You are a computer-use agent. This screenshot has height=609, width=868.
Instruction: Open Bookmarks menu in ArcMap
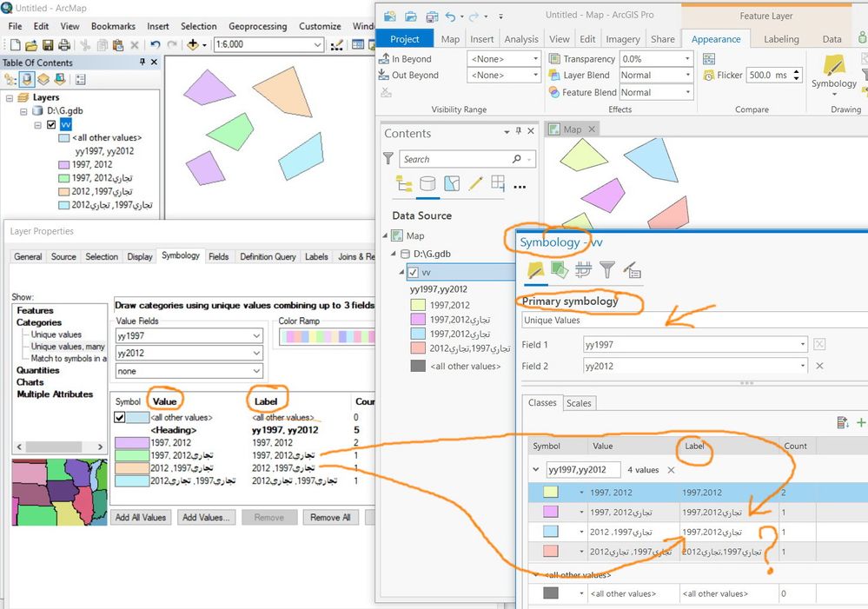pyautogui.click(x=113, y=26)
